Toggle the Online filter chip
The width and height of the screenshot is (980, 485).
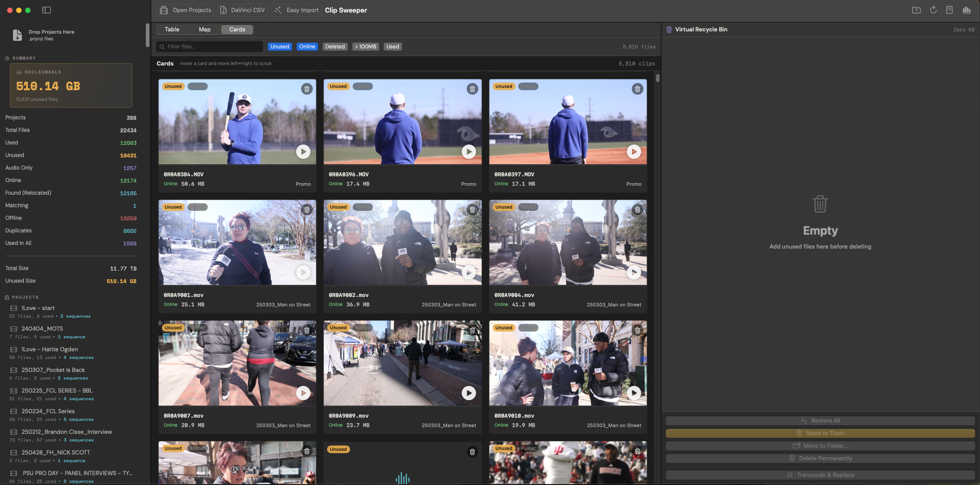[307, 47]
